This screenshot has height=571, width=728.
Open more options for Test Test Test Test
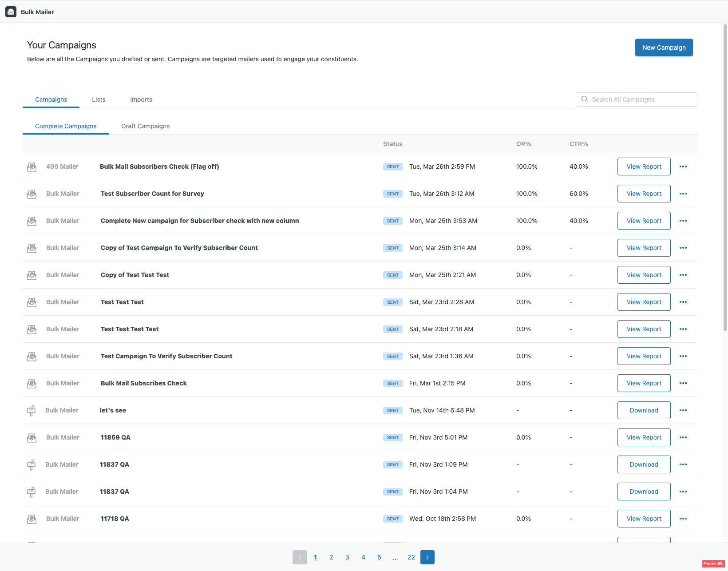point(683,329)
